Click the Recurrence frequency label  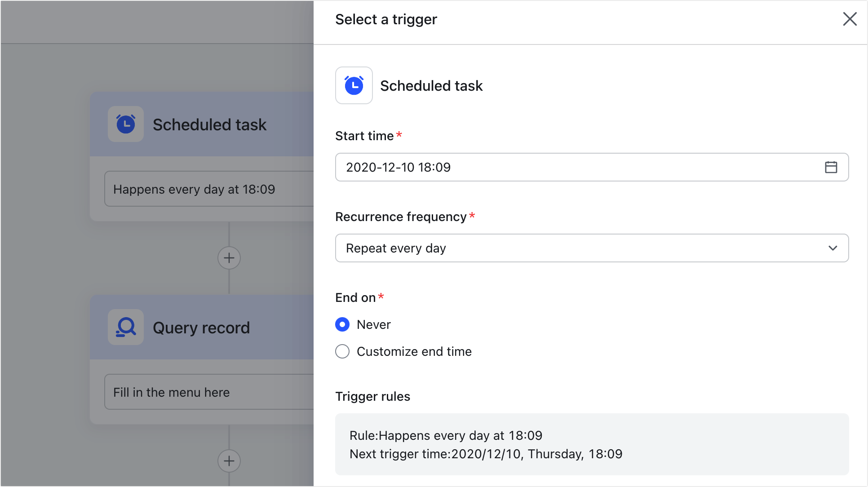pos(401,217)
